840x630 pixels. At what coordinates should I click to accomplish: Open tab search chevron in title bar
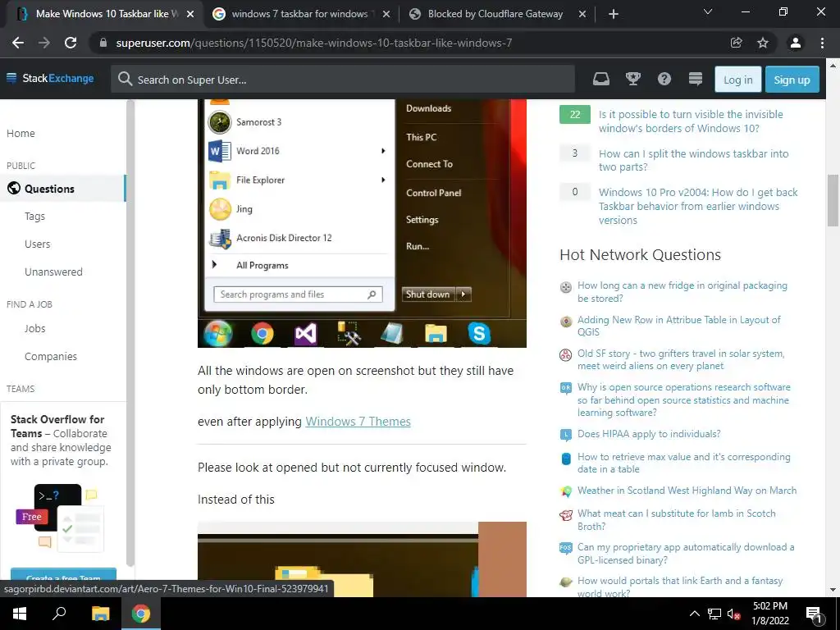pos(708,11)
